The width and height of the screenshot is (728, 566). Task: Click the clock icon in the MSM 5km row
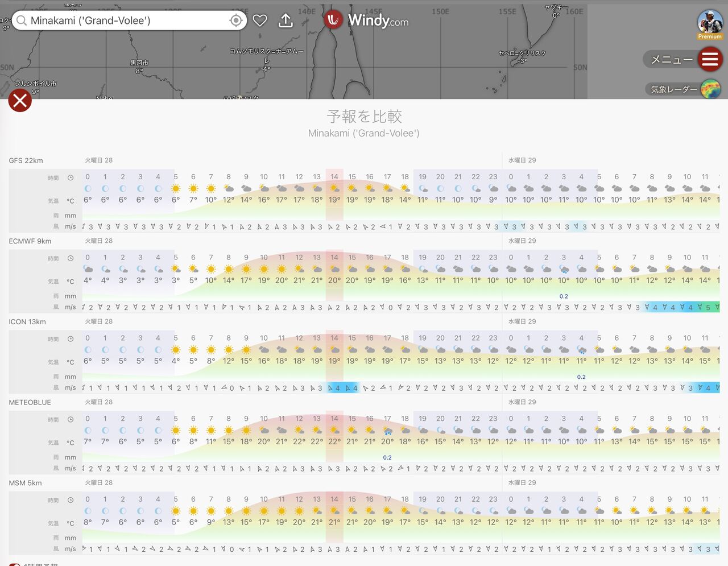point(71,501)
